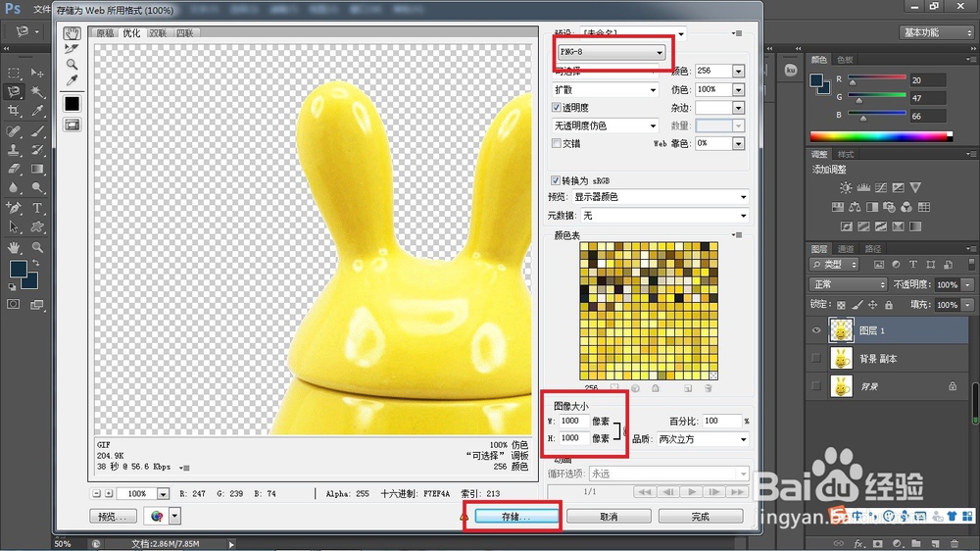Click the 存储 save button
The height and width of the screenshot is (551, 980).
pos(516,517)
